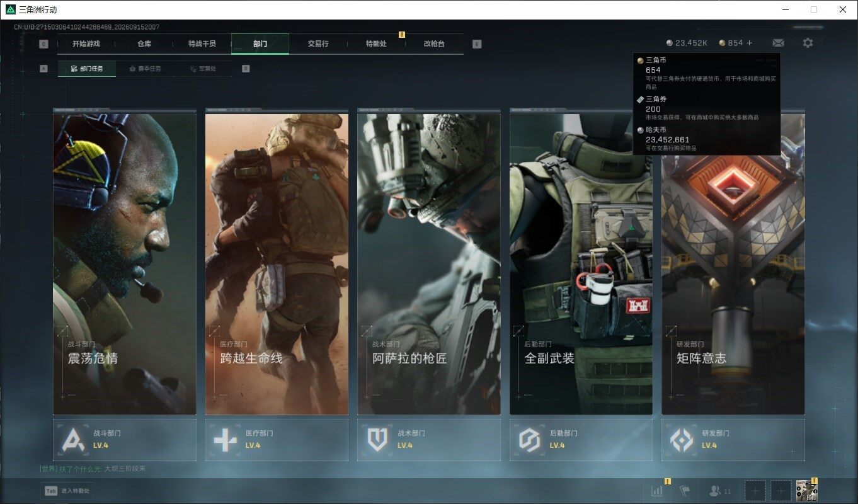
Task: Click the flag icon in bottom bar
Action: click(x=684, y=491)
